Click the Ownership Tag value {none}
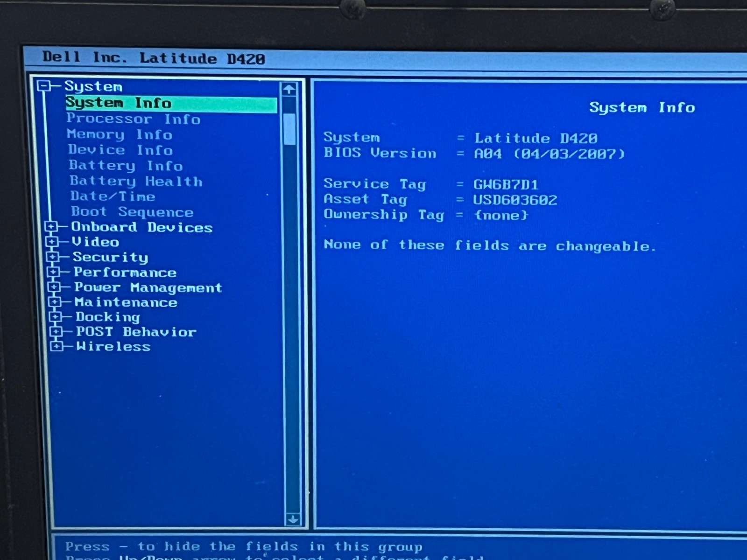 pyautogui.click(x=501, y=215)
